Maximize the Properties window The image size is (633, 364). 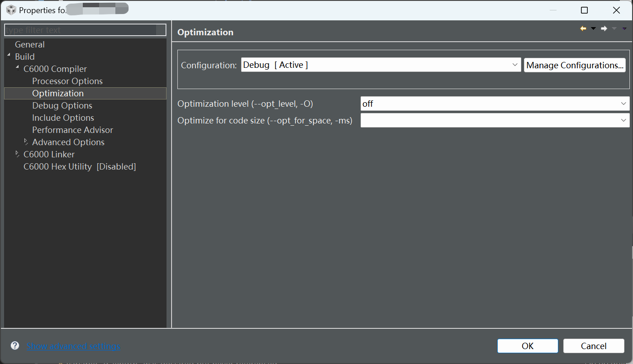(x=585, y=10)
